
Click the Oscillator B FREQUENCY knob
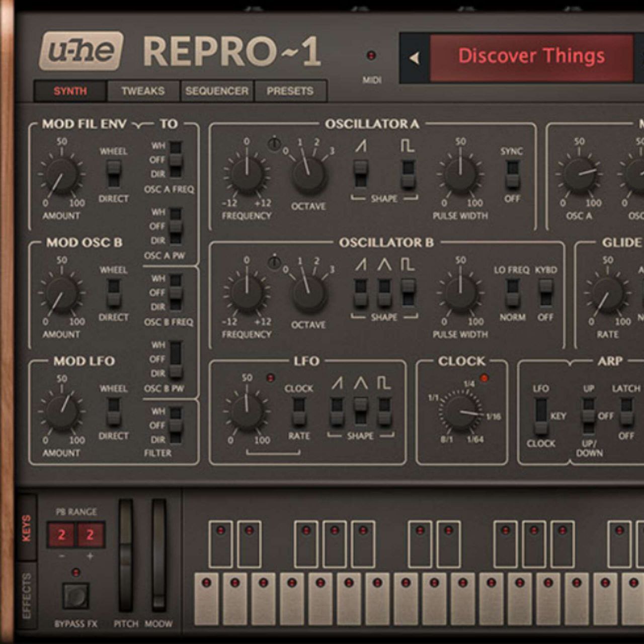(247, 293)
